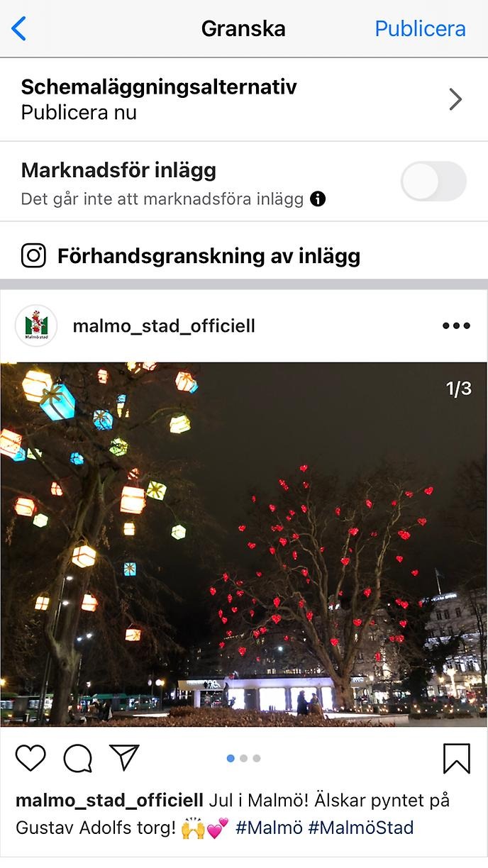
Task: Toggle the Marknadsför inlägg switch
Action: pyautogui.click(x=433, y=182)
